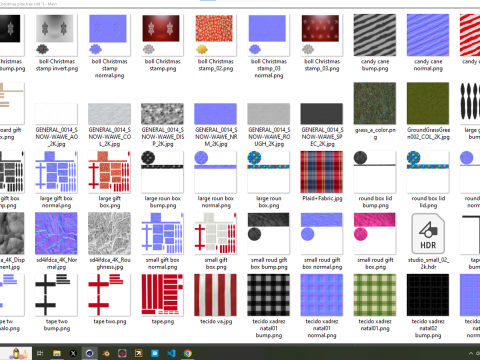Open File Explorer from the taskbar

57,353
